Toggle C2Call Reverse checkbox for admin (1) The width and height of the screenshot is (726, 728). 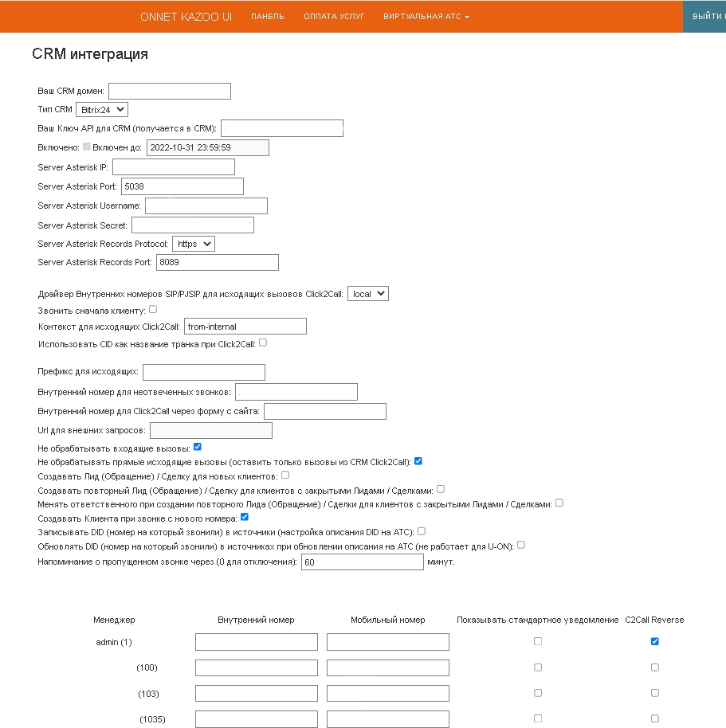[654, 641]
